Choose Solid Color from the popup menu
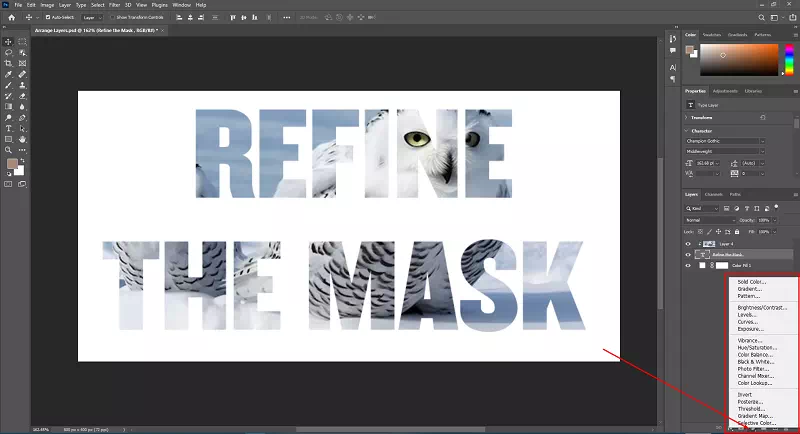This screenshot has height=434, width=800. pos(752,282)
